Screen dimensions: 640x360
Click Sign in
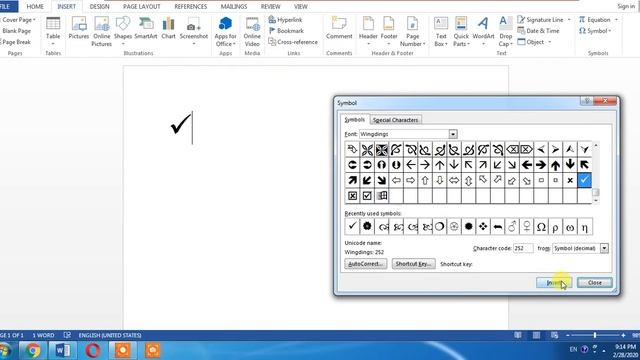[626, 6]
